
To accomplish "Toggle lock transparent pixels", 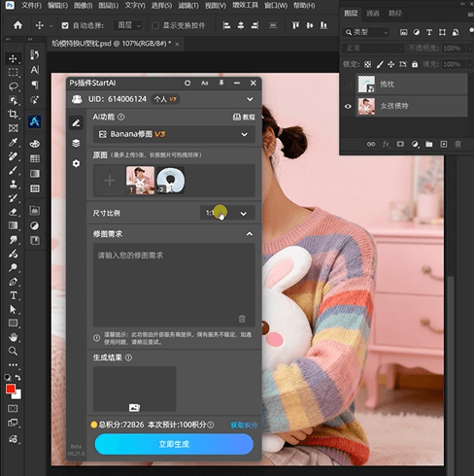I will click(x=367, y=64).
